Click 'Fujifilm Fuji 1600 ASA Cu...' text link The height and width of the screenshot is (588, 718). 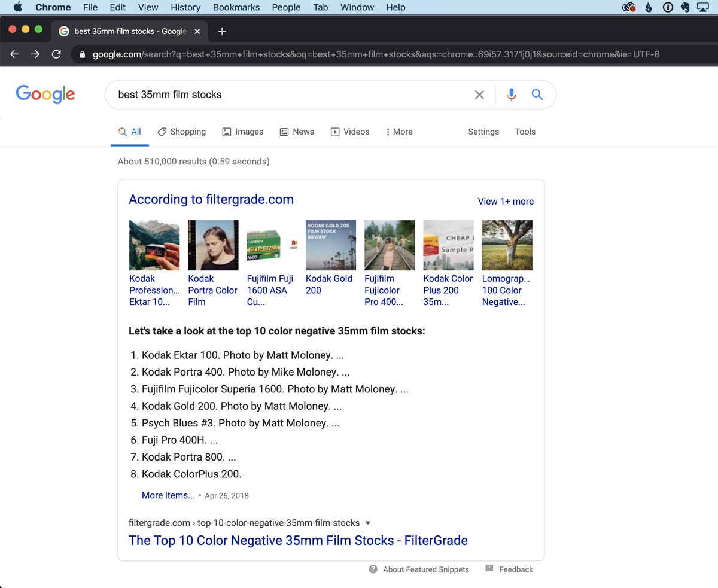click(272, 290)
